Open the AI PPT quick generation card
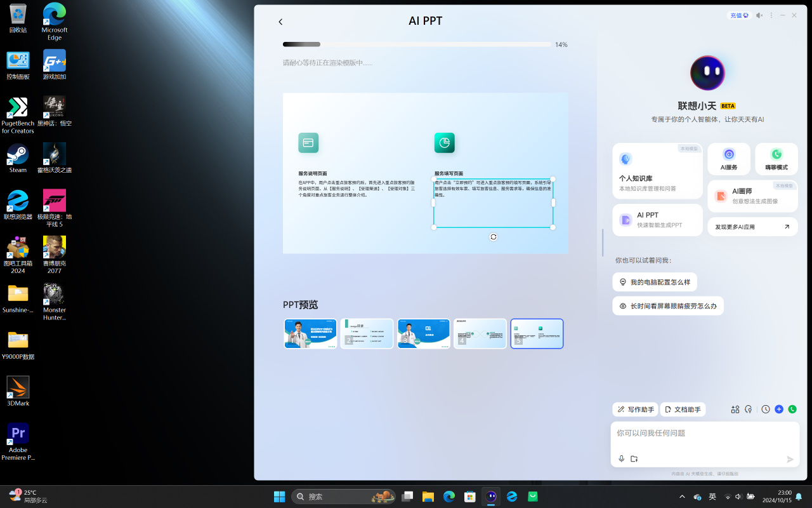This screenshot has width=812, height=508. click(657, 220)
